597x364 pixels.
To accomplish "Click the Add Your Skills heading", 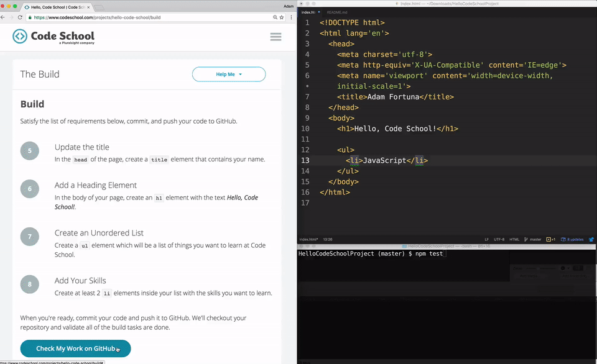I will click(x=80, y=280).
